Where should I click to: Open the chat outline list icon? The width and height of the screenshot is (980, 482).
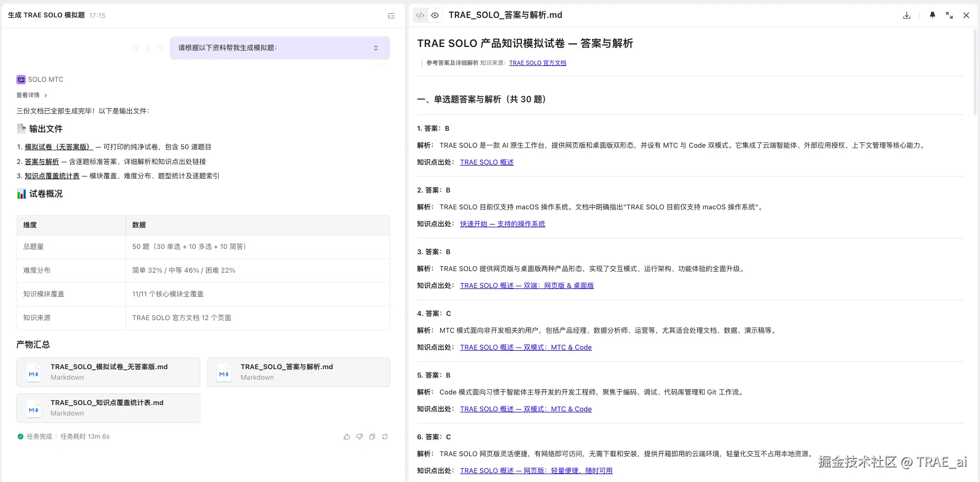(391, 16)
